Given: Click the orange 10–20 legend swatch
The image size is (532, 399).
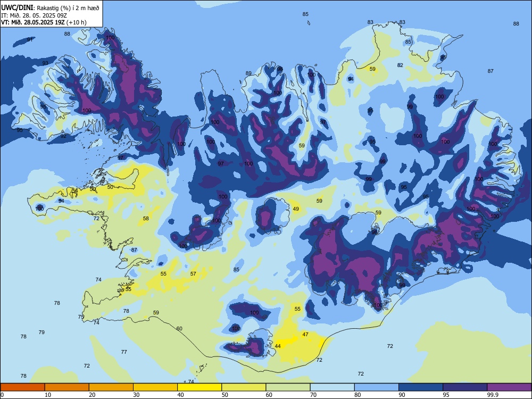Looking at the screenshot, I should pyautogui.click(x=67, y=387).
